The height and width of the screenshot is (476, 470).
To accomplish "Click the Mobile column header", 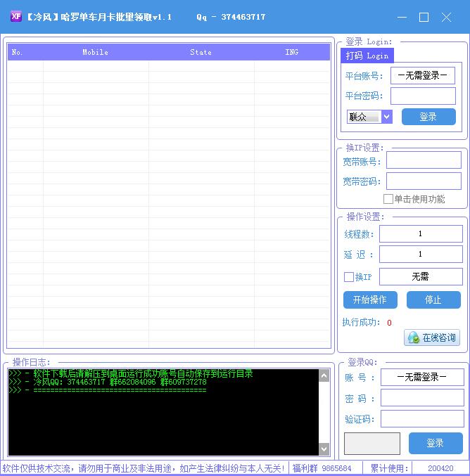I will [96, 52].
